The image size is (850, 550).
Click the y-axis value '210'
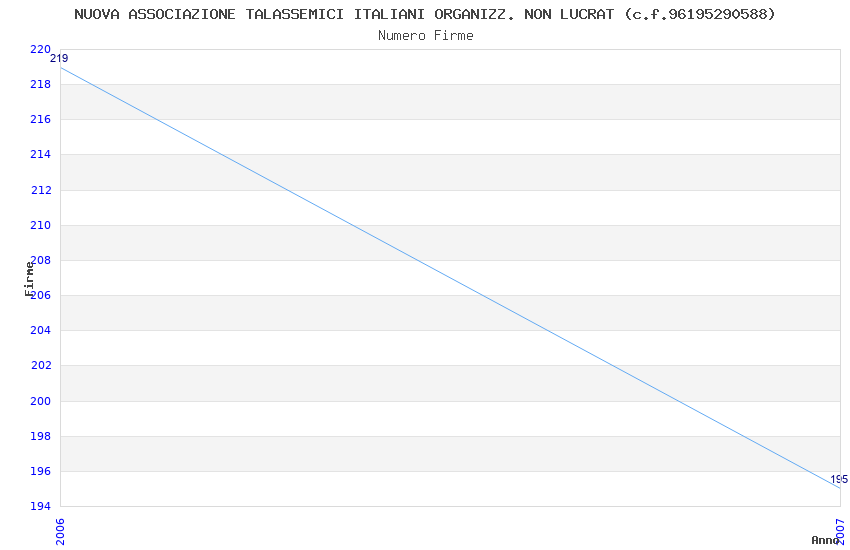pyautogui.click(x=40, y=225)
